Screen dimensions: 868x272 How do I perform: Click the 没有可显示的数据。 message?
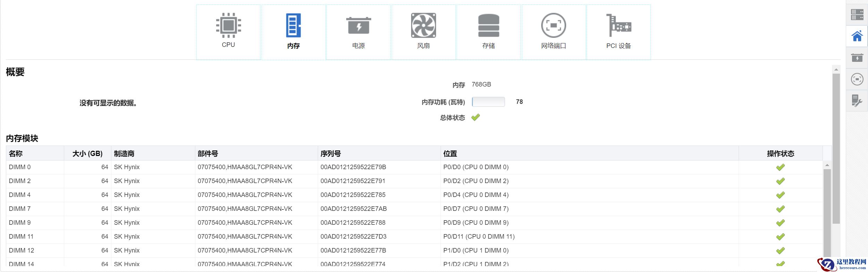click(x=108, y=103)
